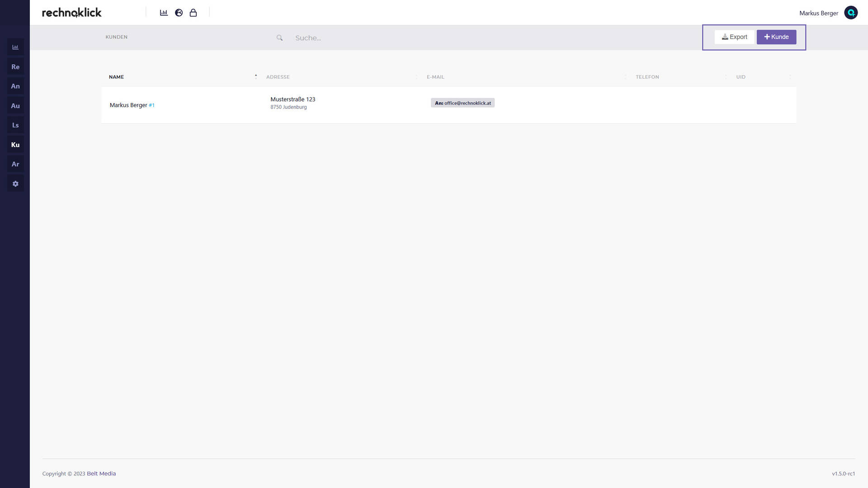Viewport: 868px width, 488px height.
Task: Click the bar chart icon in top header
Action: (164, 13)
